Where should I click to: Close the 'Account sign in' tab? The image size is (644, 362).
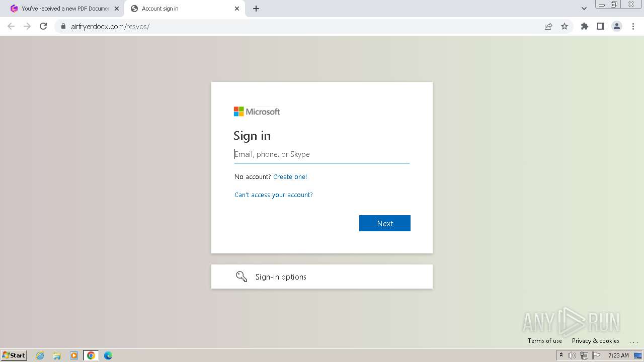tap(237, 9)
